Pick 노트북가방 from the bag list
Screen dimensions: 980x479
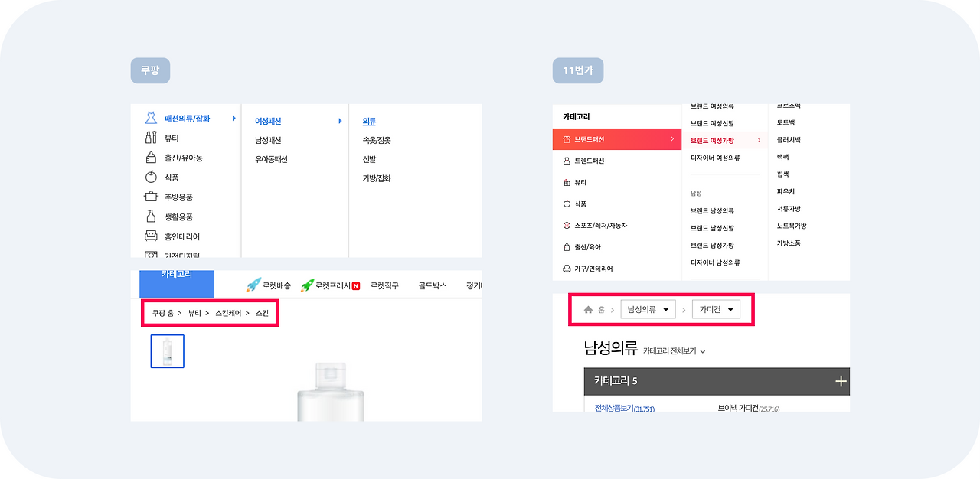792,226
